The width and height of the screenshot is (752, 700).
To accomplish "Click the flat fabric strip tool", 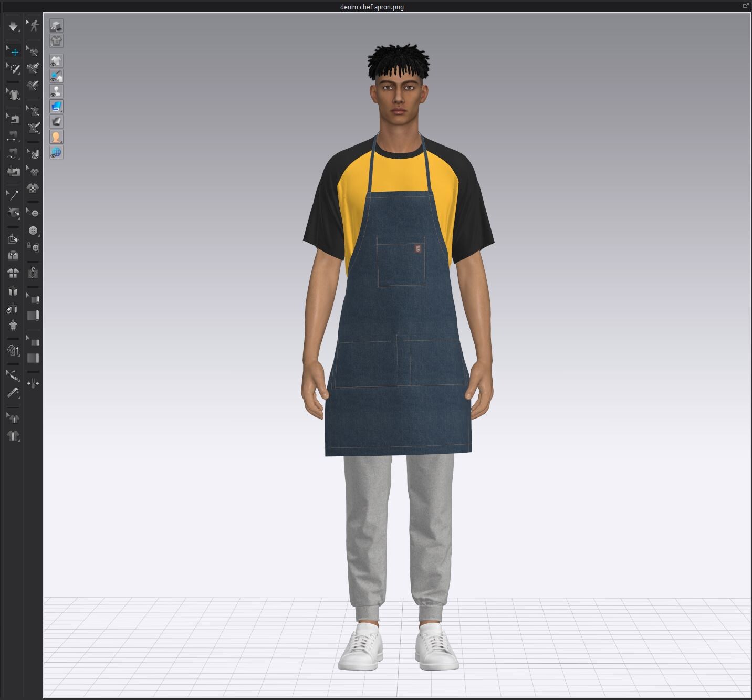I will (x=33, y=358).
